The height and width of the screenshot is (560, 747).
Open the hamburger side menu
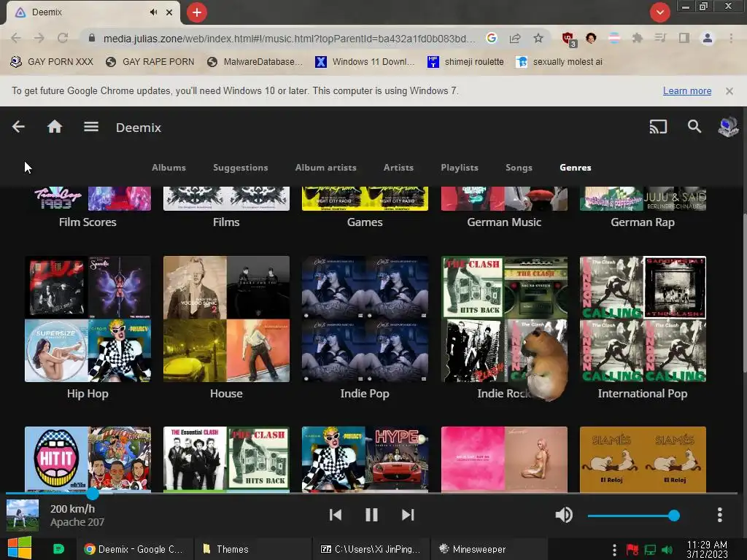(91, 127)
